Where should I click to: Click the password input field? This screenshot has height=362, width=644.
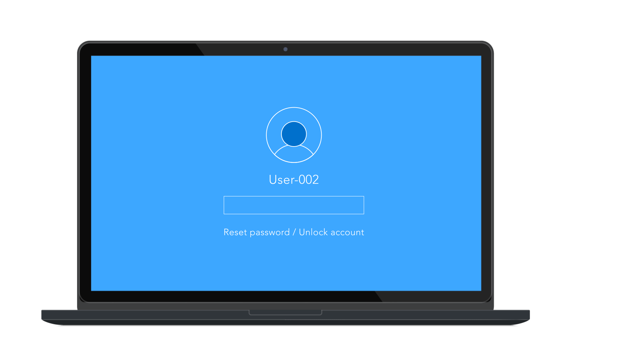point(294,205)
